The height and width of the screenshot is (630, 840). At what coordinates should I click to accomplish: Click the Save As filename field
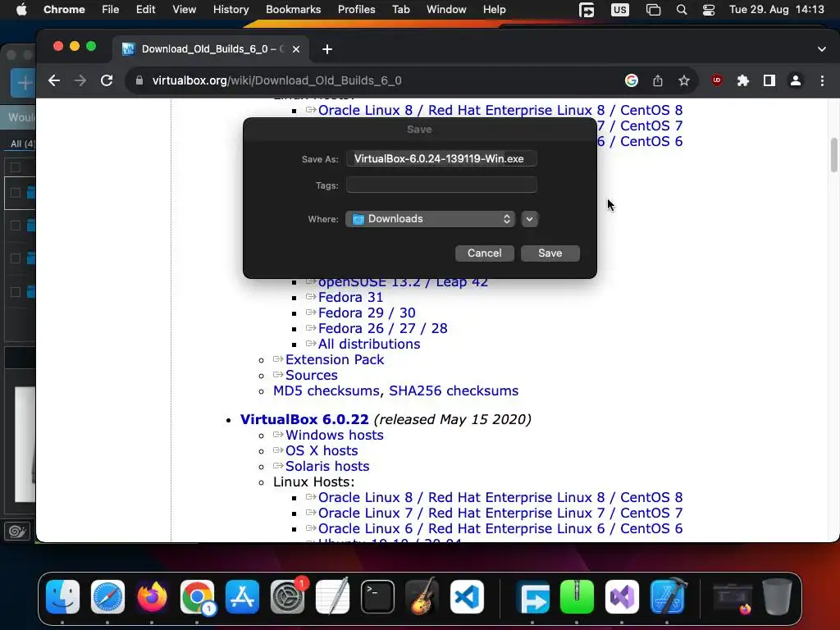(441, 158)
